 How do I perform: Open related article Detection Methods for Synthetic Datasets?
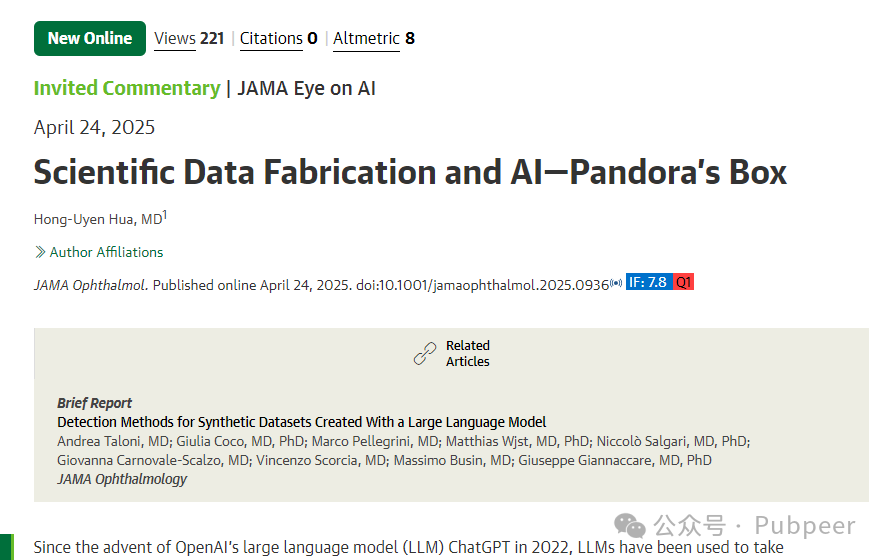pyautogui.click(x=302, y=422)
